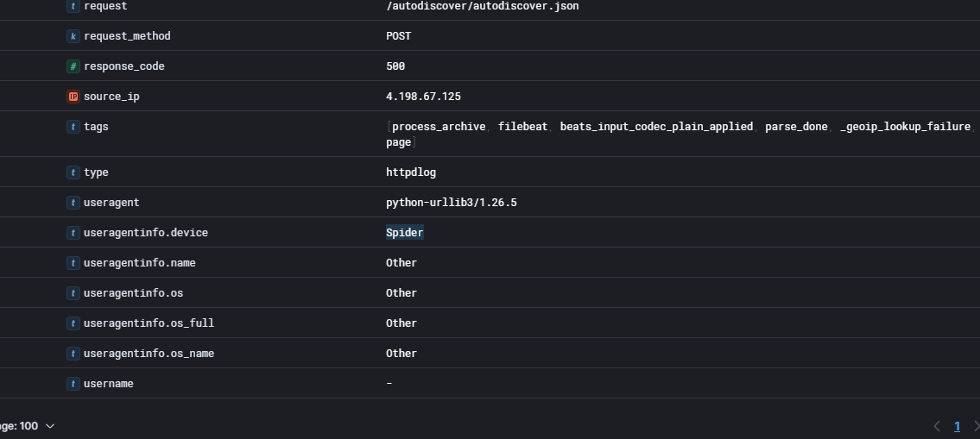Screen dimensions: 980x439
Task: Click the type icon beside useragent field
Action: [73, 203]
